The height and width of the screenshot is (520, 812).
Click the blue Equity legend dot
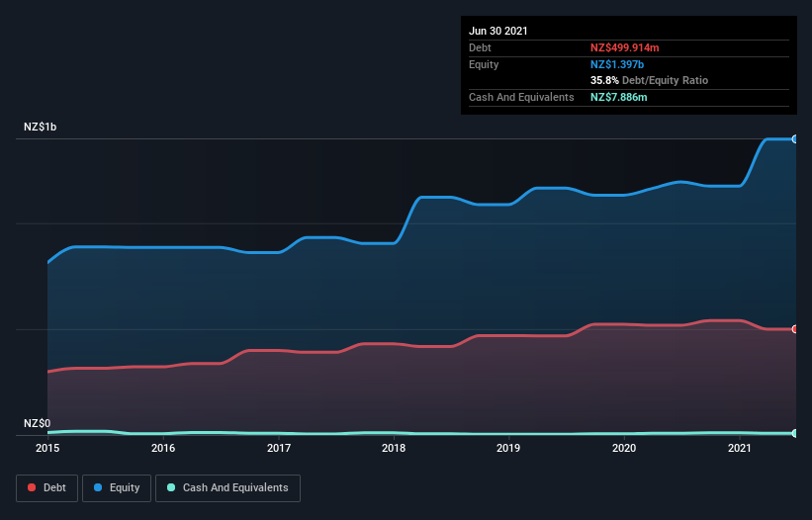[98, 487]
